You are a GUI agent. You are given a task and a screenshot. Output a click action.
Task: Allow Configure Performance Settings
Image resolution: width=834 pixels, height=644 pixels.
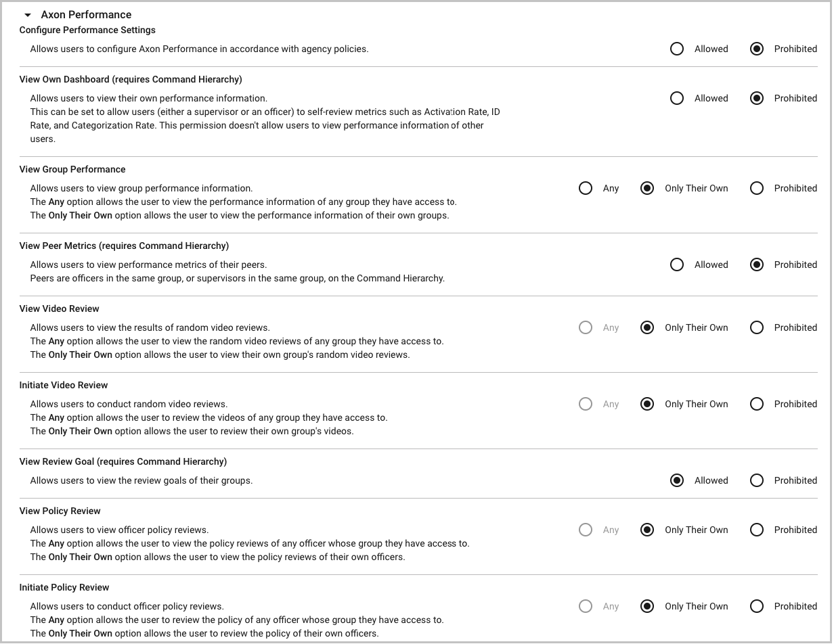click(x=676, y=49)
